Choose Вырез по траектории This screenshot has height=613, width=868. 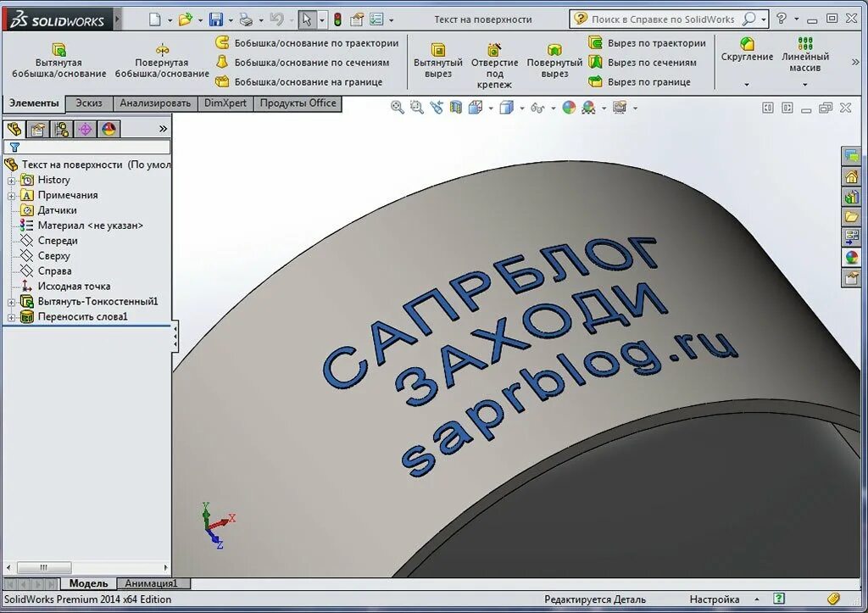tap(647, 42)
